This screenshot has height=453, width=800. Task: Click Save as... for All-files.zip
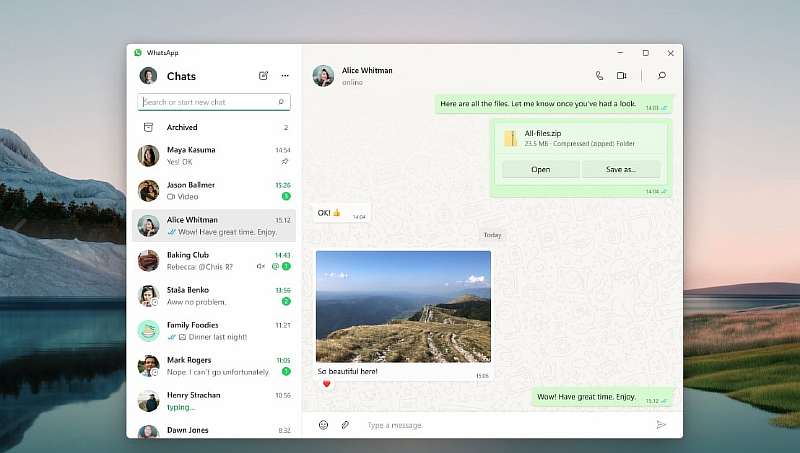coord(620,170)
